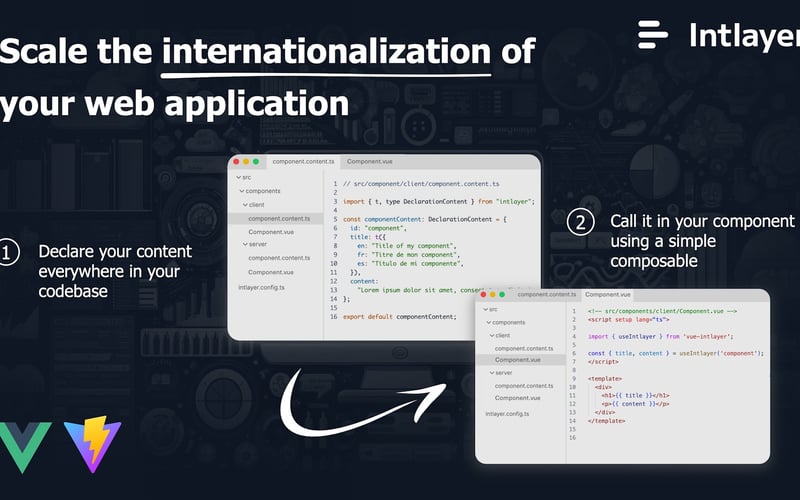Click the yellow minimize dot of the front window
Viewport: 800px width, 500px height.
pyautogui.click(x=492, y=294)
